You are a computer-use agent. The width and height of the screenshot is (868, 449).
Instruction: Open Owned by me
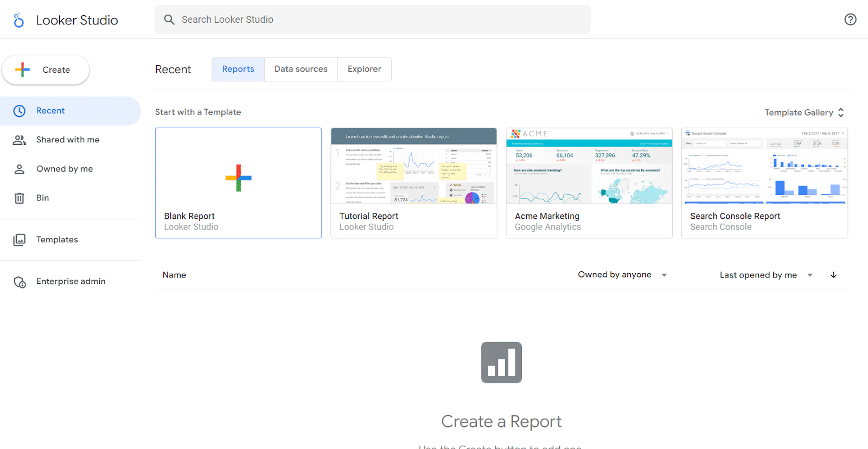coord(71,169)
